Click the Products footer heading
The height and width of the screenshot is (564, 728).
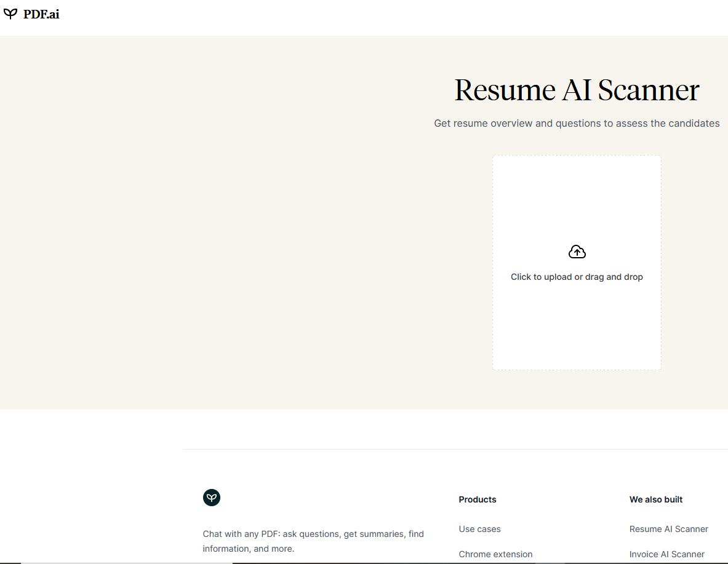coord(477,499)
